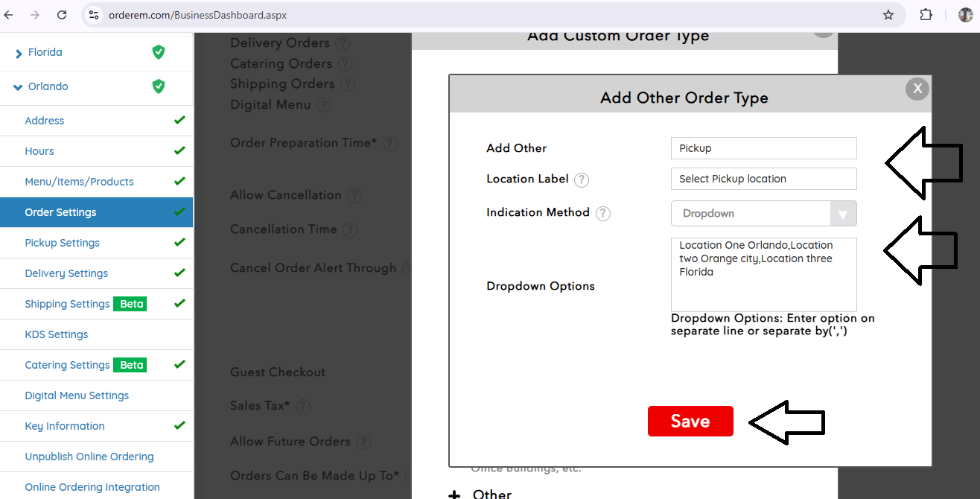
Task: Open Unpublish Online Ordering link
Action: point(89,457)
